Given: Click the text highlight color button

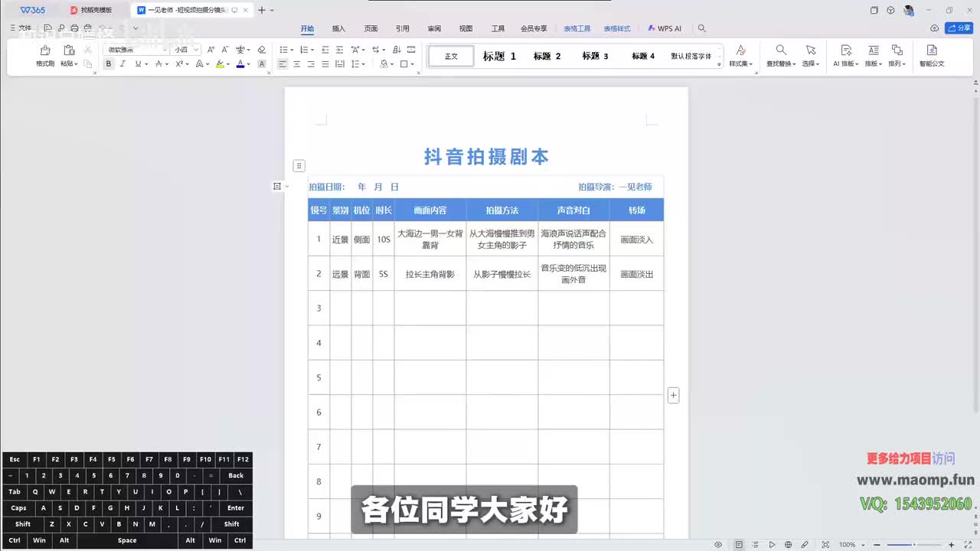Looking at the screenshot, I should click(220, 64).
